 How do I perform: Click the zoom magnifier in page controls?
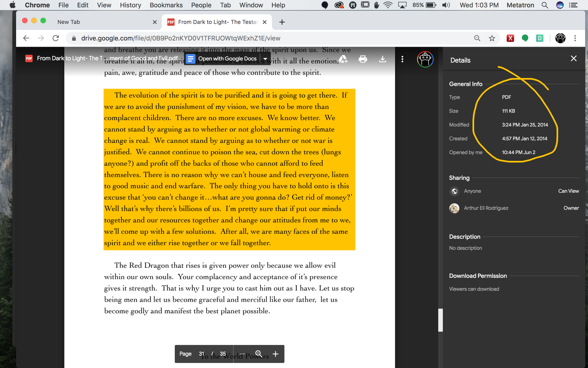point(258,354)
